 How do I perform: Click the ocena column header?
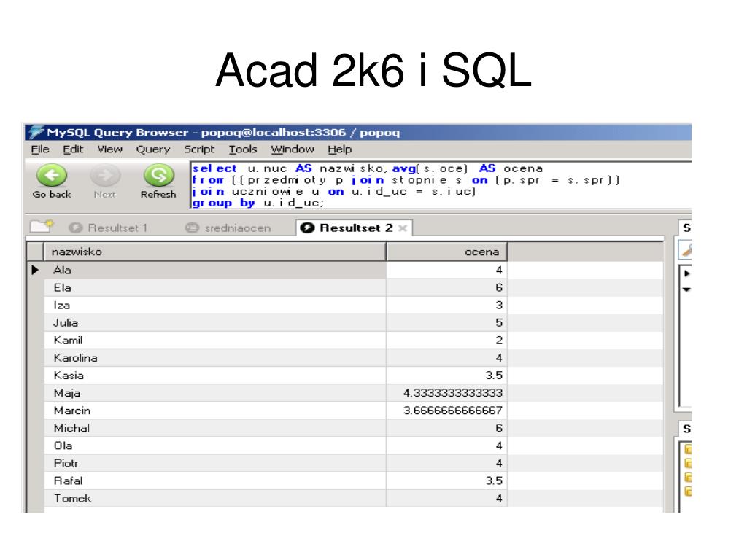[446, 252]
